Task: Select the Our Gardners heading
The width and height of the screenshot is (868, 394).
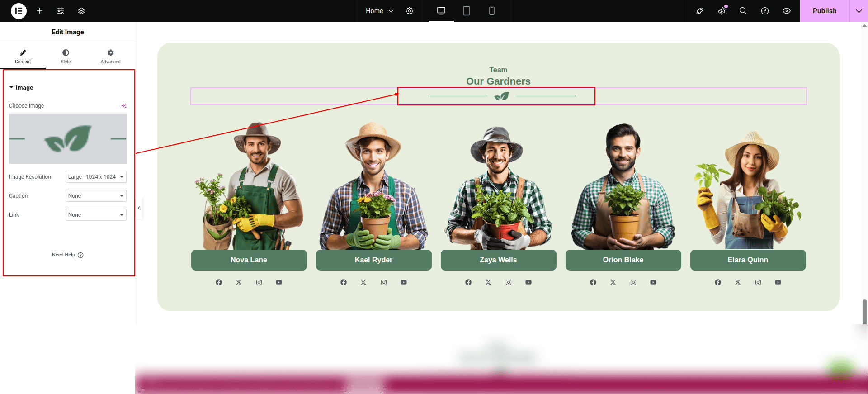Action: pyautogui.click(x=498, y=81)
